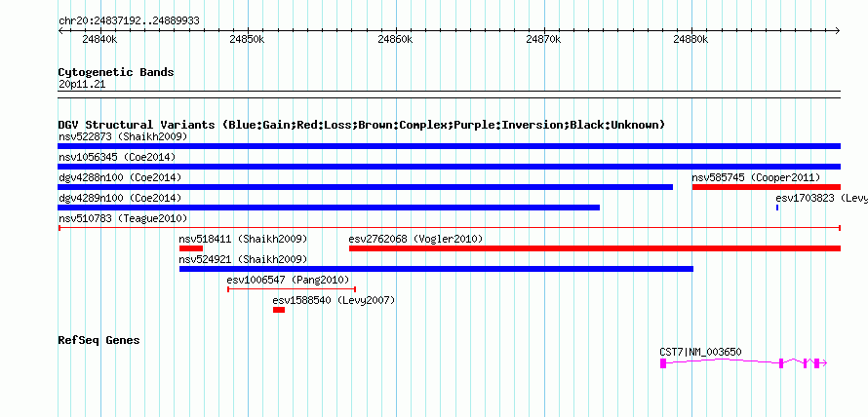Image resolution: width=868 pixels, height=417 pixels.
Task: Click the esv2762068 (Vogler2010) label
Action: tap(415, 239)
